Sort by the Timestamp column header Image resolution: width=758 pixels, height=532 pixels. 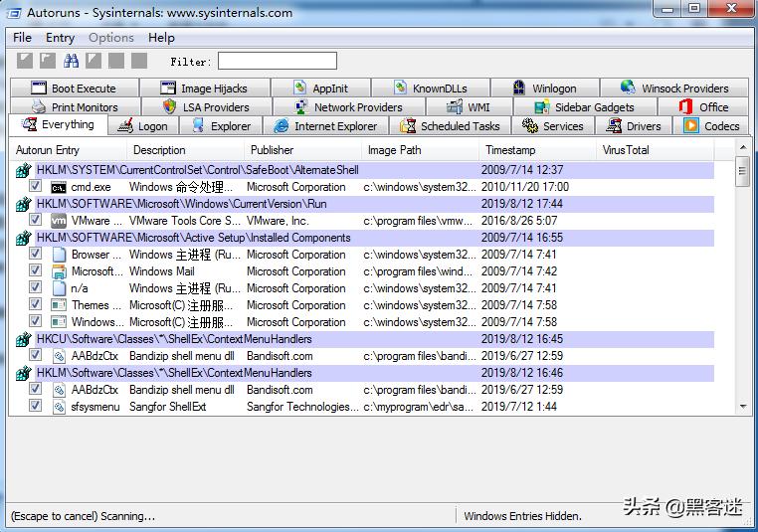(x=538, y=150)
